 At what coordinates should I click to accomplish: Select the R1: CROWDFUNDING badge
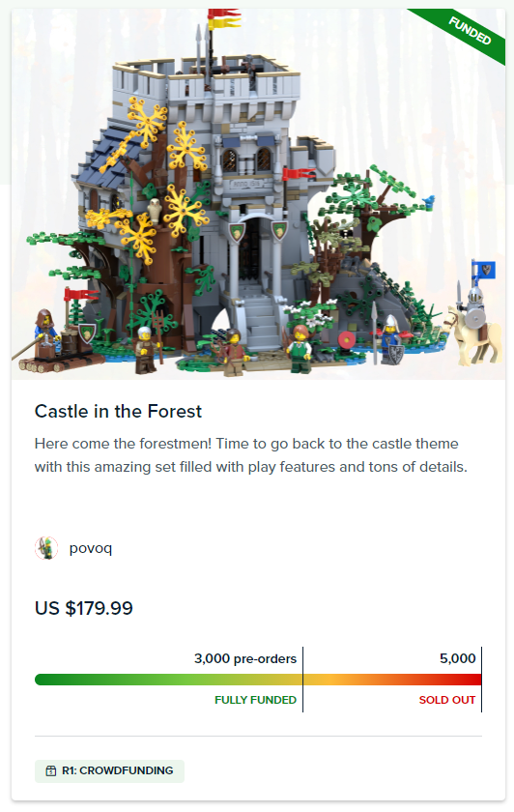(109, 770)
